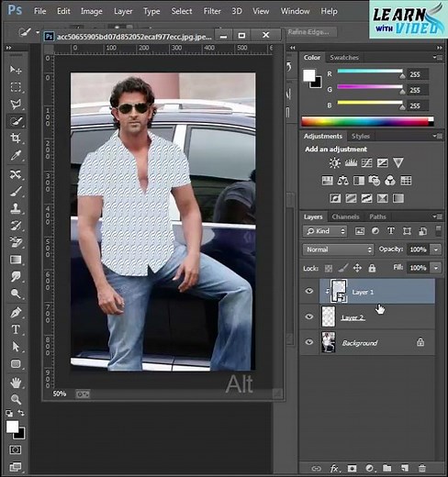The image size is (448, 477).
Task: Collapse the right panels to icons
Action: pyautogui.click(x=440, y=48)
